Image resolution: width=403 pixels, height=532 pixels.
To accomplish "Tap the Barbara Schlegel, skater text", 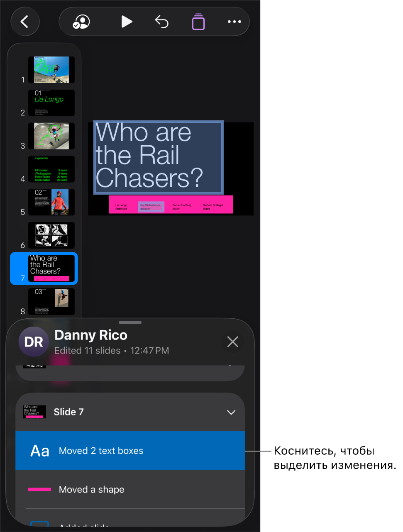I will (213, 207).
